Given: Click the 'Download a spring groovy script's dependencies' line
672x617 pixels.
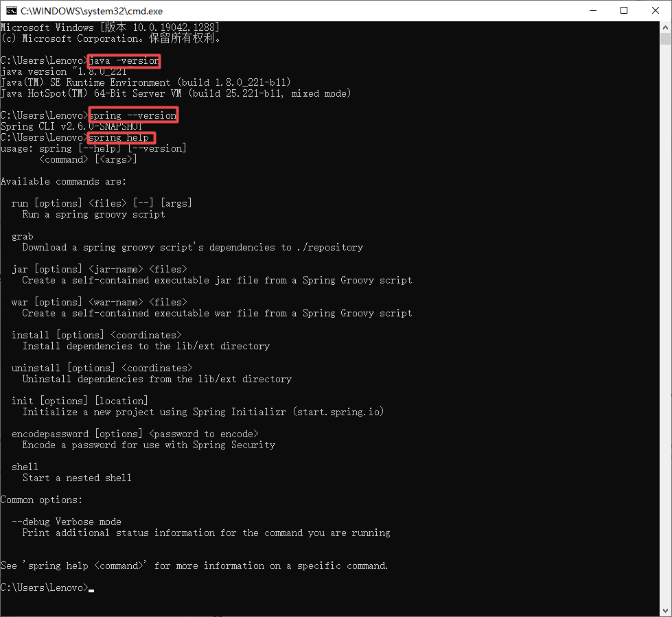Looking at the screenshot, I should [193, 247].
